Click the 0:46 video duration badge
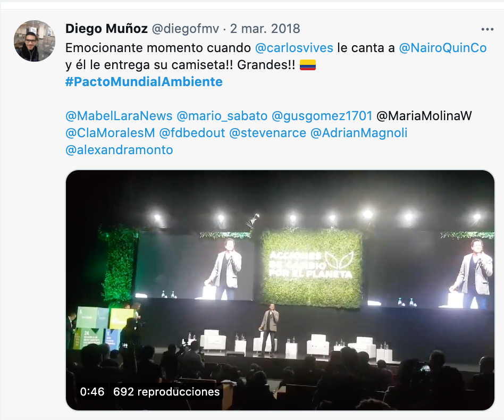The width and height of the screenshot is (504, 420). (92, 392)
